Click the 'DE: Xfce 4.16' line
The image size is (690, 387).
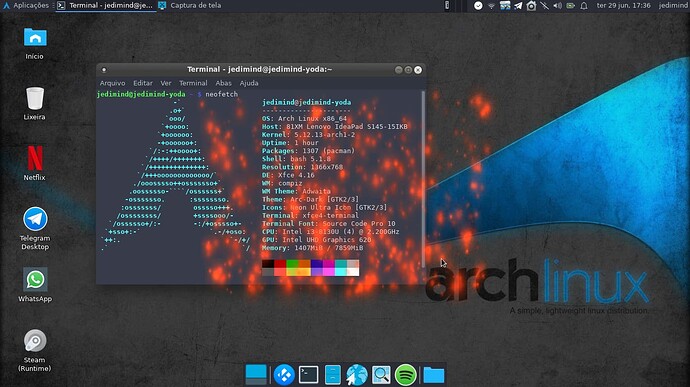coord(288,175)
